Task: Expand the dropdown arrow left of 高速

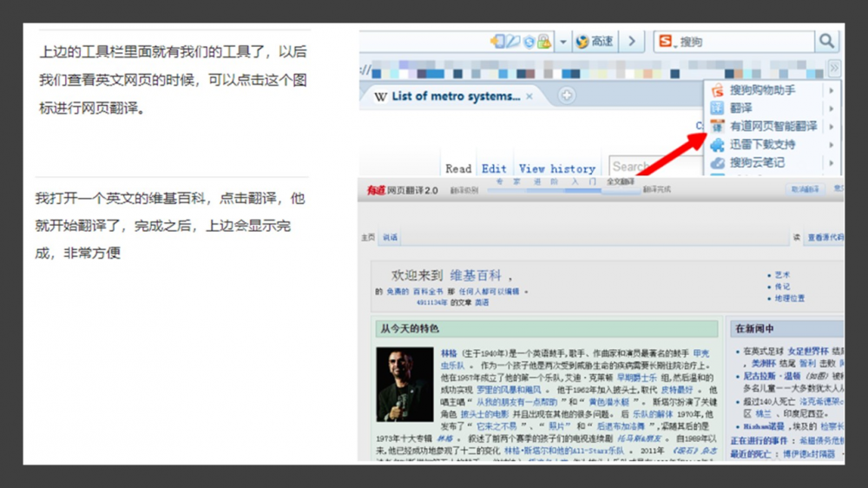Action: [562, 42]
